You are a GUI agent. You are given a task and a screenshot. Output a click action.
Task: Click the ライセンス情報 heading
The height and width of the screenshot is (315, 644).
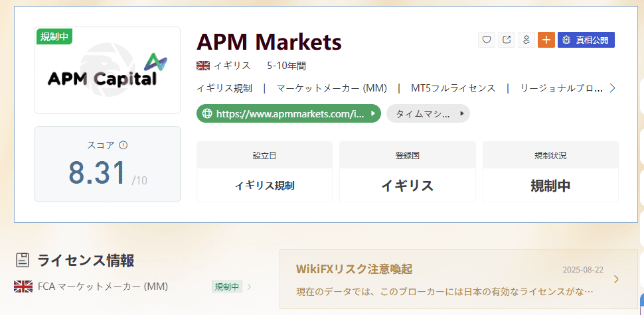86,260
